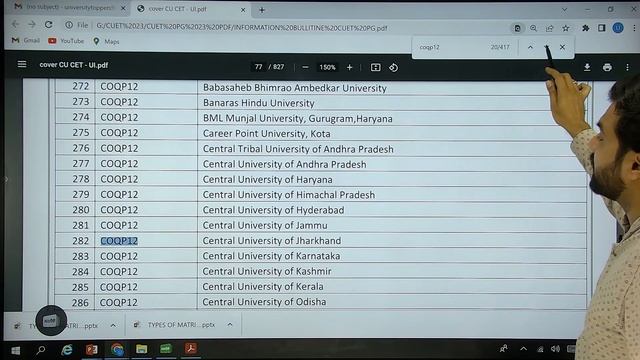The height and width of the screenshot is (360, 640).
Task: Go to previous search result
Action: pyautogui.click(x=530, y=47)
